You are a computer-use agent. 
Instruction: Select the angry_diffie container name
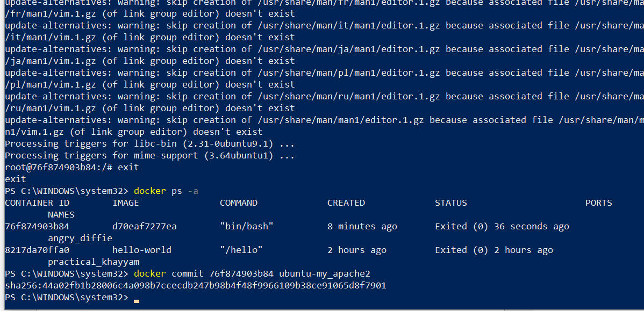(x=80, y=238)
